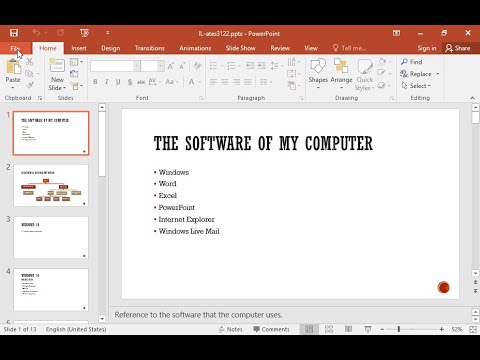The image size is (480, 360).
Task: Open the Review tab
Action: (x=280, y=48)
